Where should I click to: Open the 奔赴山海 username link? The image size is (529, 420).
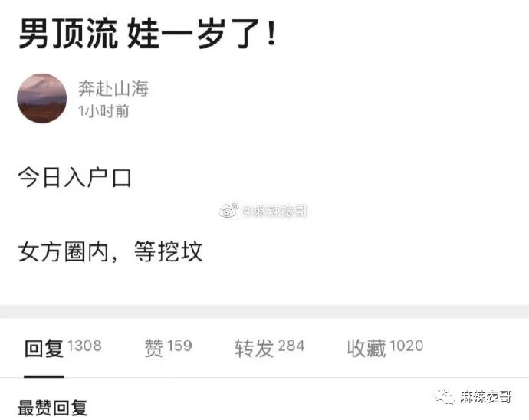[113, 89]
